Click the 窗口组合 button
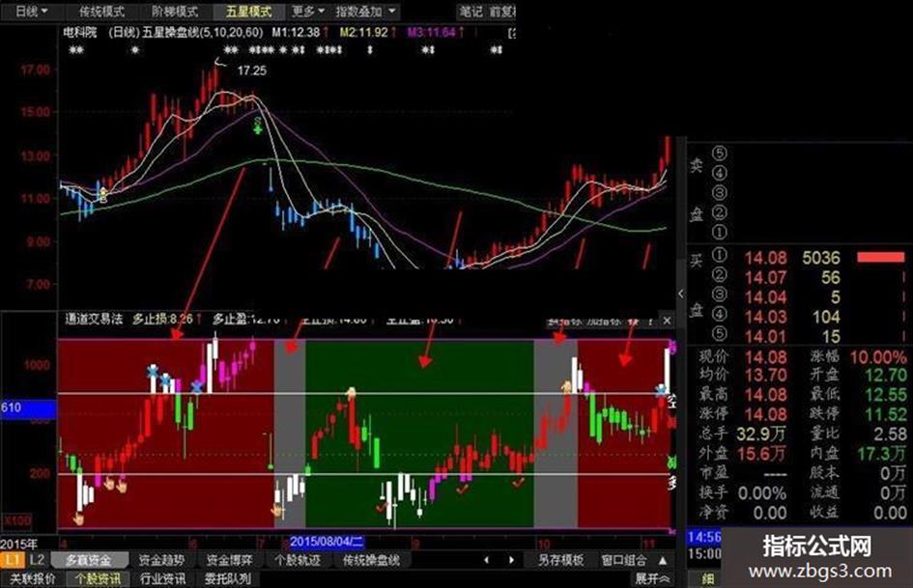Viewport: 913px width, 588px height. coord(623,560)
